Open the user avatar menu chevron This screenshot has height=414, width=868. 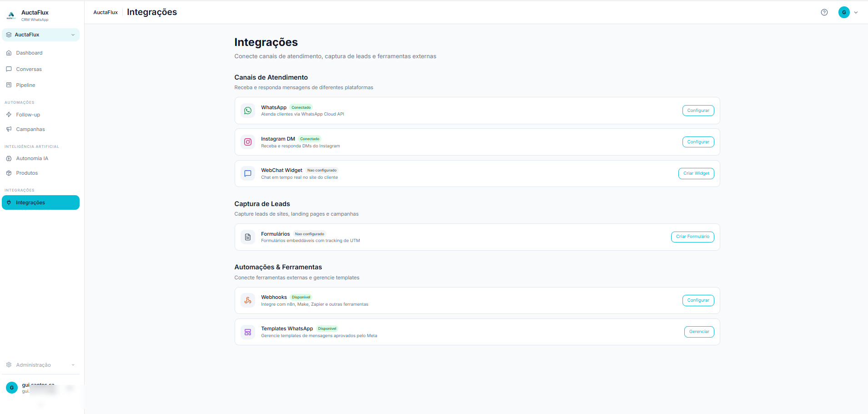[856, 12]
